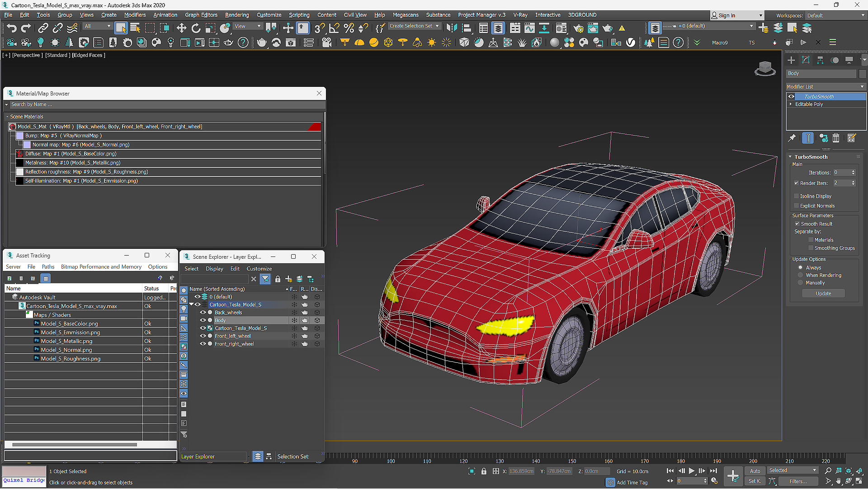Open the Modifiers menu

135,15
